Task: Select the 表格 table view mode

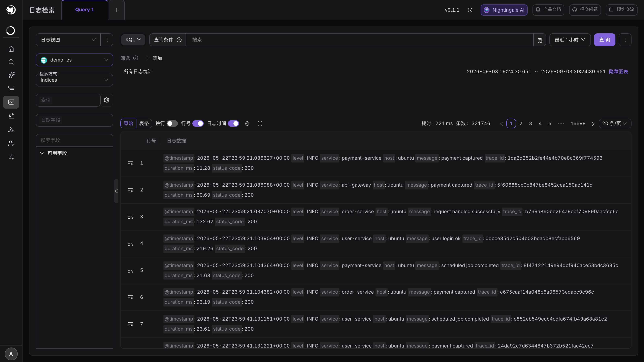Action: coord(144,123)
